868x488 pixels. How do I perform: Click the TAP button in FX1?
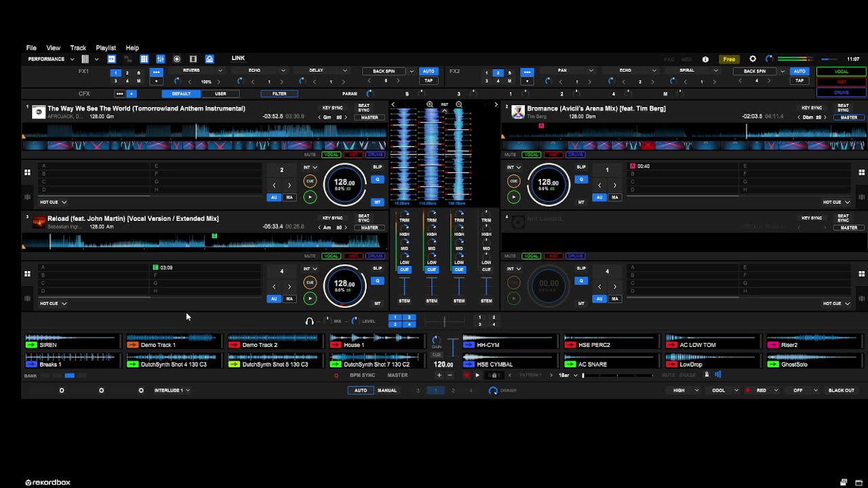[429, 81]
